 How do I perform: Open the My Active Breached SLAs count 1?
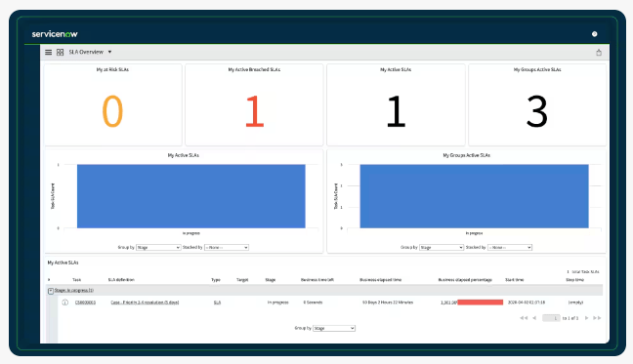point(254,111)
